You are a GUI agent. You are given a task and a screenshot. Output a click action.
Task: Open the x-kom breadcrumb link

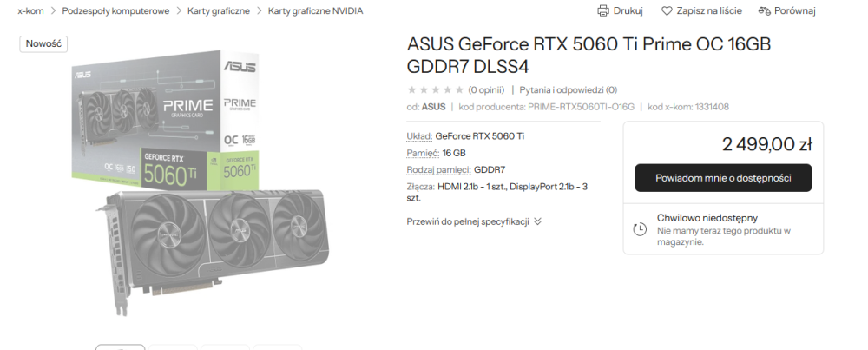tap(31, 10)
